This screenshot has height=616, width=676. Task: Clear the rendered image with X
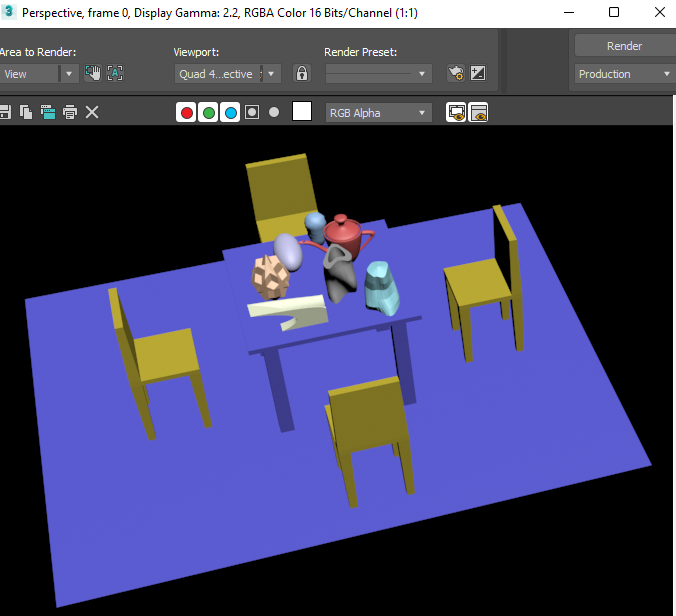[92, 113]
